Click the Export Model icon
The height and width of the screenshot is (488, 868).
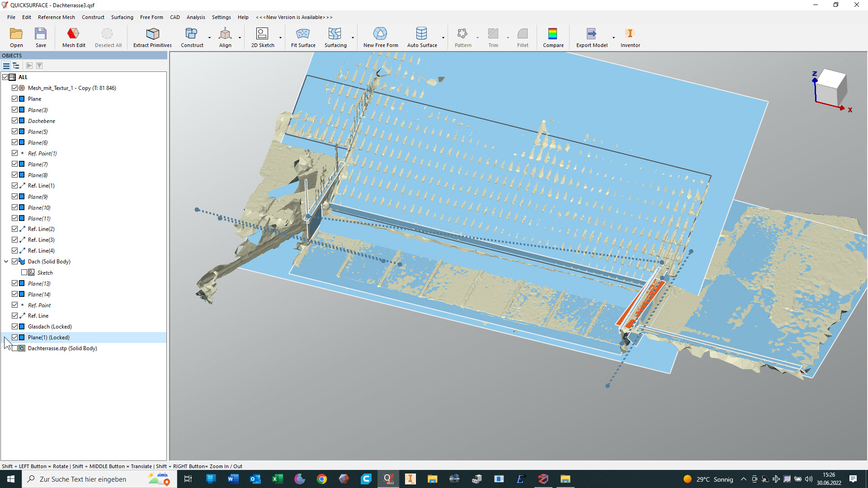tap(591, 37)
